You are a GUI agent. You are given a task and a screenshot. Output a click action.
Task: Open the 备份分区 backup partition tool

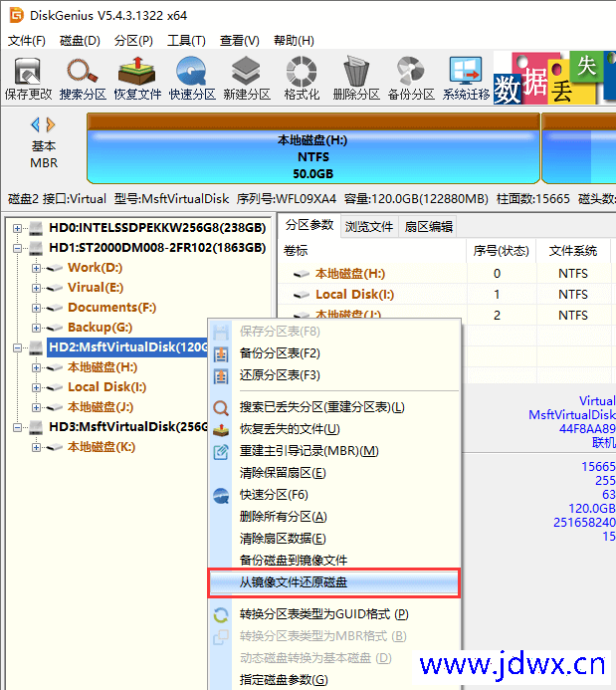(x=411, y=79)
